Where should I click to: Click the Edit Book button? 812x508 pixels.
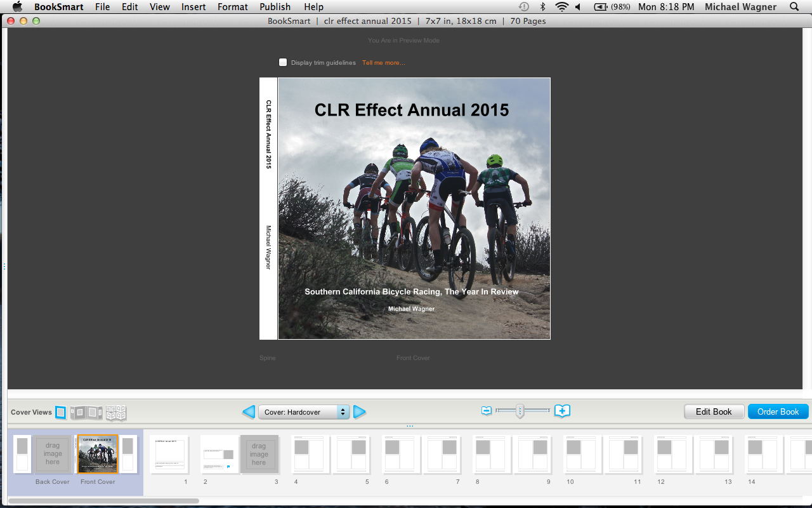tap(714, 411)
